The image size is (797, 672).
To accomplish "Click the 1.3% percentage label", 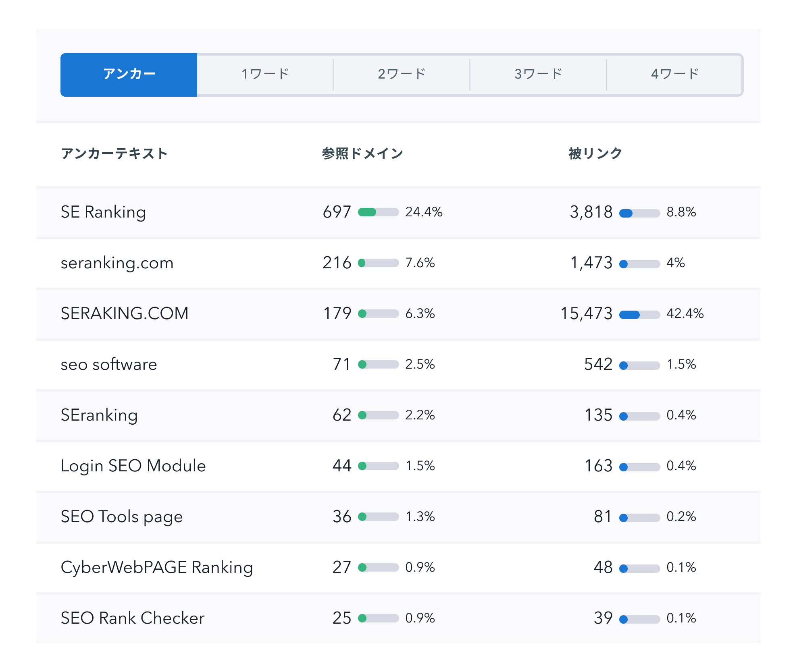I will point(420,517).
